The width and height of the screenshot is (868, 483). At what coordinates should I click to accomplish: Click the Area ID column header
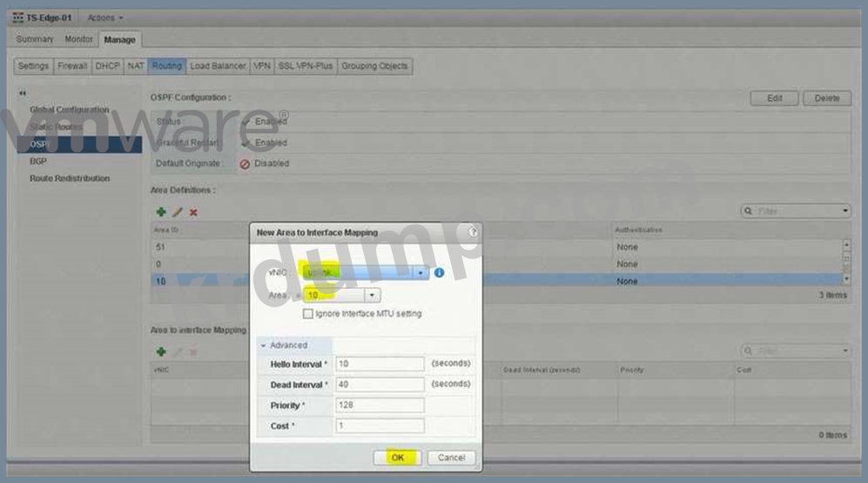click(x=165, y=230)
